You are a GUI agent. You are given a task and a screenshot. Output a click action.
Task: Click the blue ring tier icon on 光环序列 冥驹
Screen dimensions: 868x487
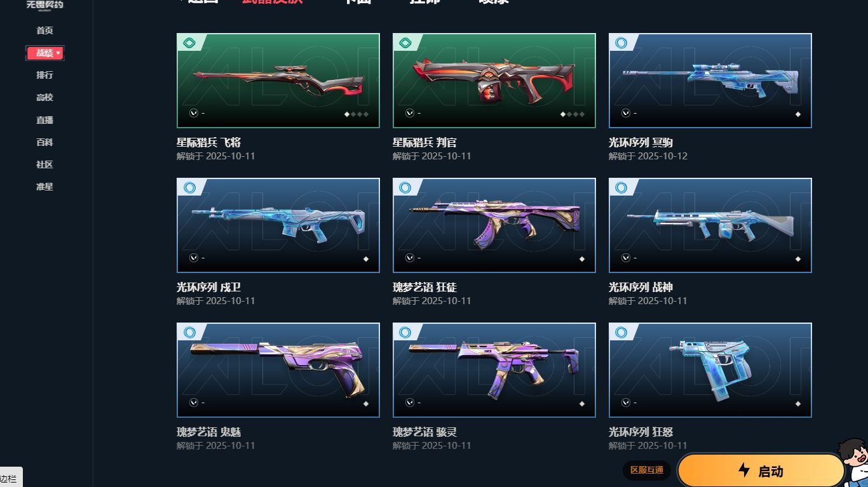click(621, 43)
